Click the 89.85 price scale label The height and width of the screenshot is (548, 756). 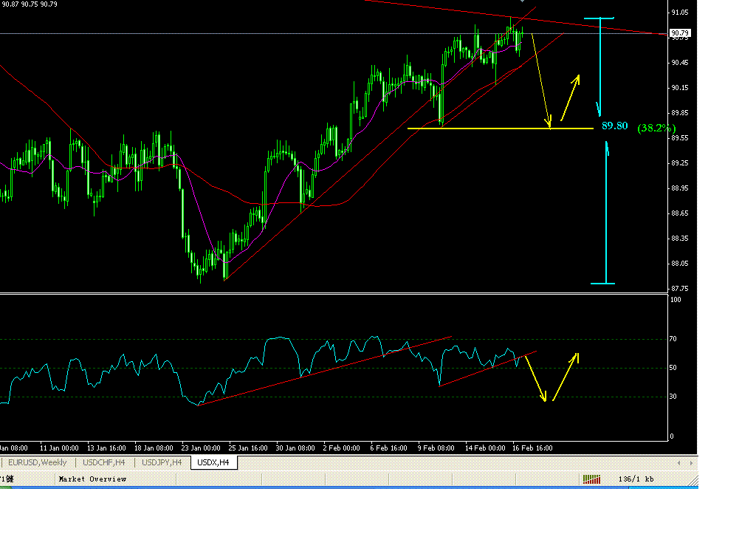point(680,113)
